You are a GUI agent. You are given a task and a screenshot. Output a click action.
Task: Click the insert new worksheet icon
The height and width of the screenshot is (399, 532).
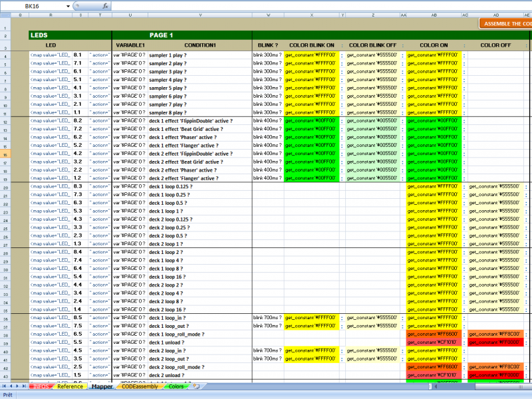pyautogui.click(x=196, y=386)
